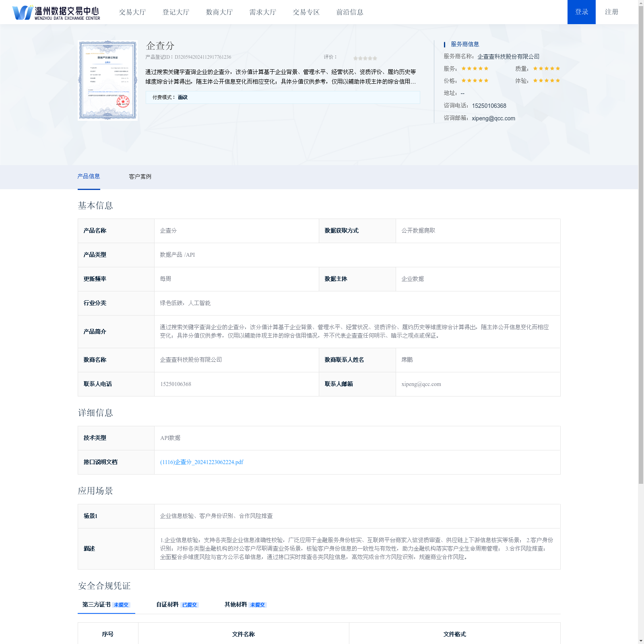
Task: Open the 交易专区 menu
Action: [x=306, y=12]
